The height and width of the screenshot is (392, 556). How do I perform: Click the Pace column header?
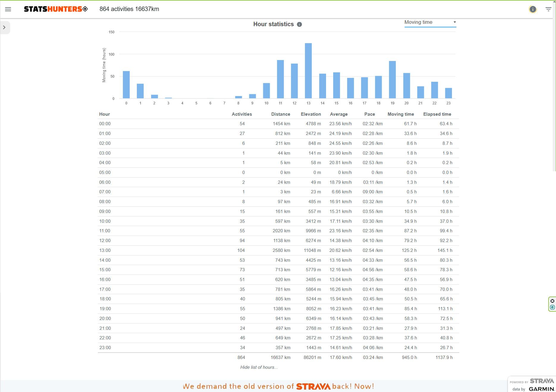coord(369,114)
